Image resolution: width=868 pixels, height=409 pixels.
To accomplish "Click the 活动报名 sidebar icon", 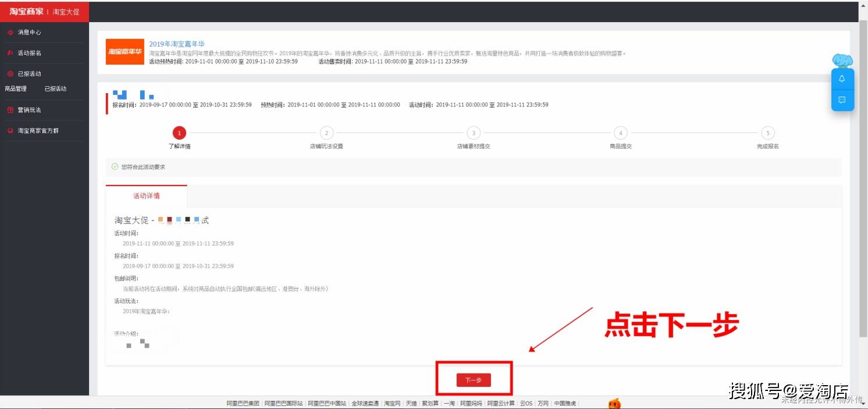I will click(10, 53).
